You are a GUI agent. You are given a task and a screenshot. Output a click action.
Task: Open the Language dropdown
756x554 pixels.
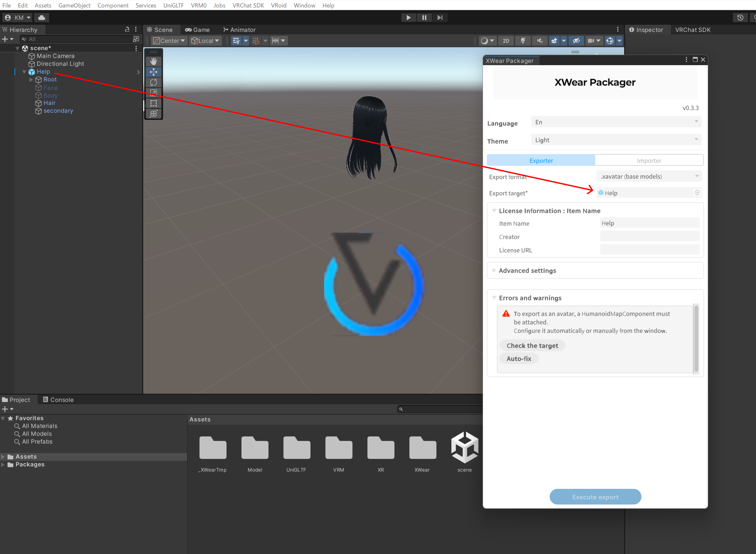click(x=616, y=122)
